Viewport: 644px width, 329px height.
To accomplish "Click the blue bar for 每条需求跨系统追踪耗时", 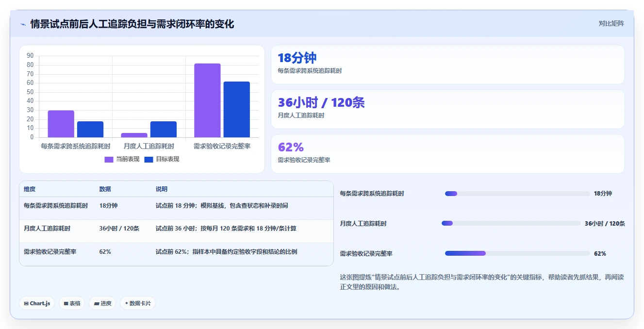I will [90, 129].
